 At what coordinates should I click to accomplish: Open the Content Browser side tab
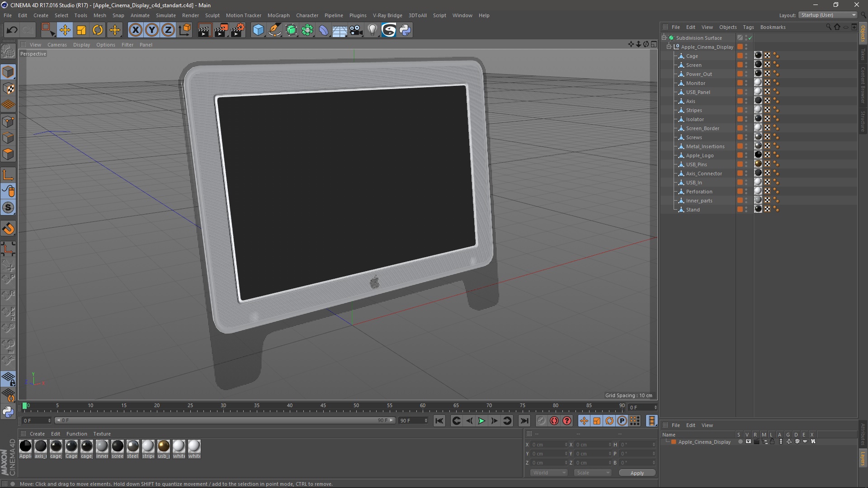863,85
